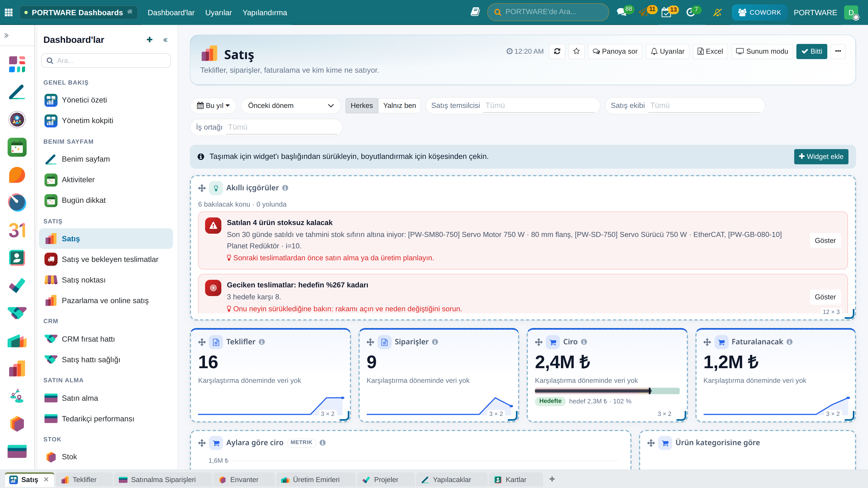Open CRM fırsat hattı dashboard
The height and width of the screenshot is (488, 868).
[106, 339]
